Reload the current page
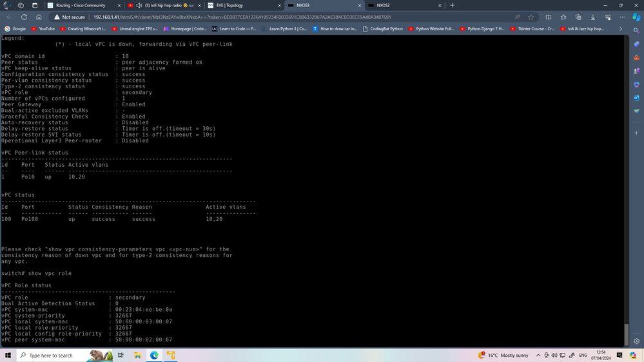644x362 pixels. tap(24, 17)
